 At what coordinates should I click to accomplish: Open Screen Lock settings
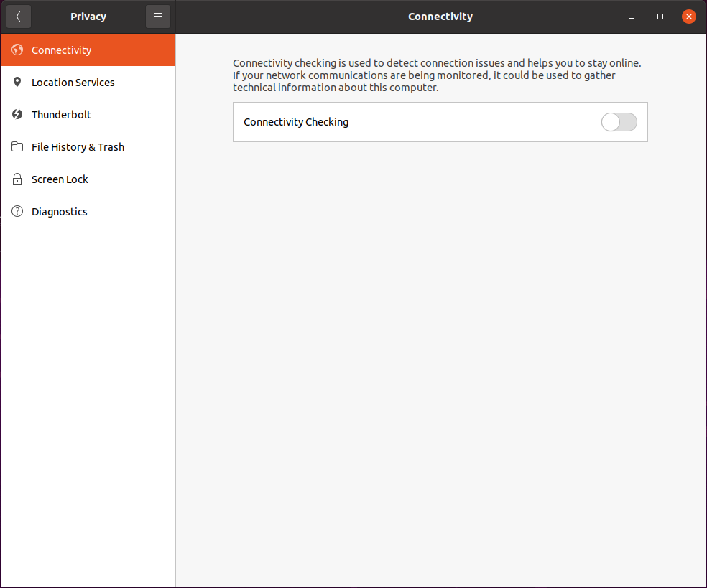point(88,179)
